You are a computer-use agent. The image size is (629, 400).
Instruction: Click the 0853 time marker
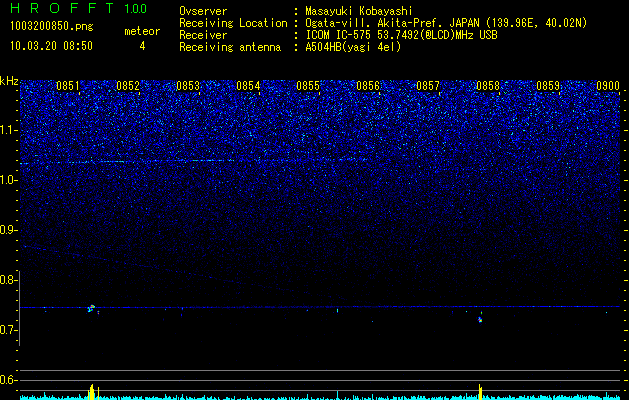(188, 86)
